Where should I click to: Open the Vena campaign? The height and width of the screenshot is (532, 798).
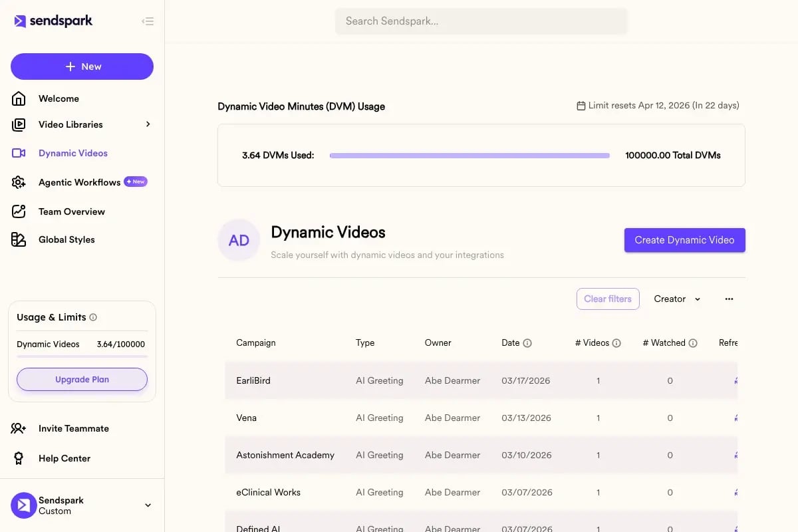pyautogui.click(x=246, y=418)
